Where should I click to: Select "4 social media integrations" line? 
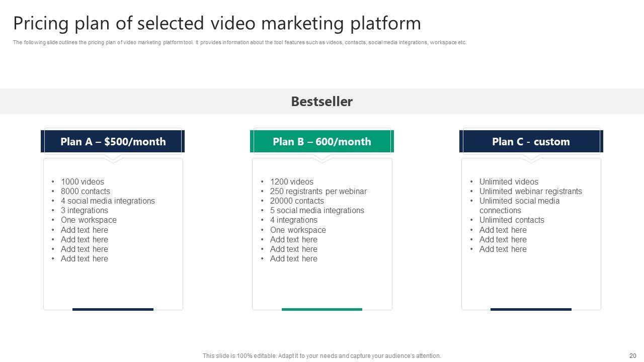[108, 201]
